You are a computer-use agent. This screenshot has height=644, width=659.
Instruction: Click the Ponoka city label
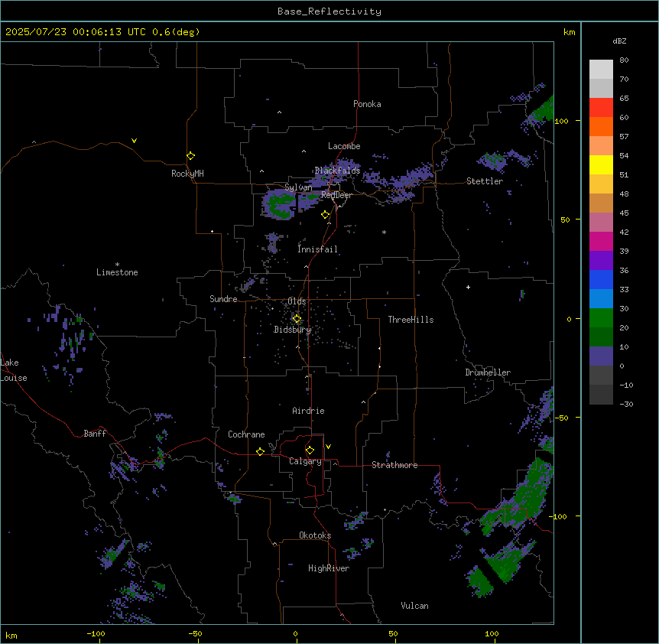coord(367,104)
